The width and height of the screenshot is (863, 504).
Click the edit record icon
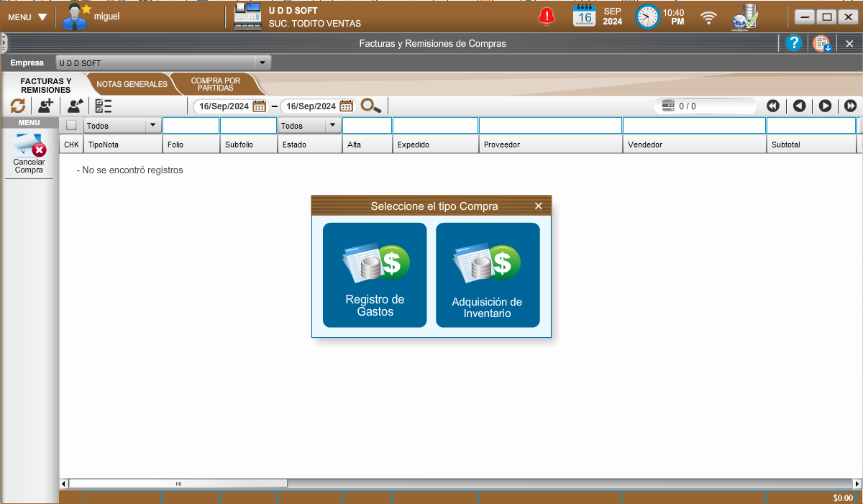[x=75, y=106]
